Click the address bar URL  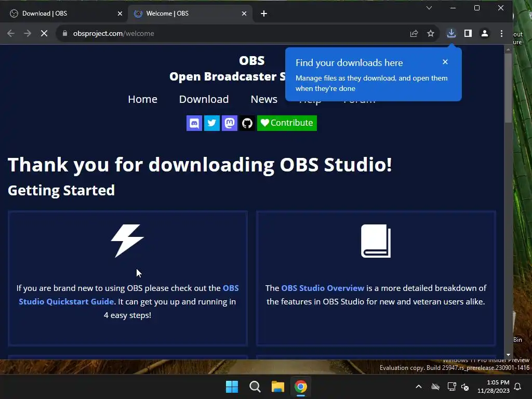pyautogui.click(x=114, y=33)
